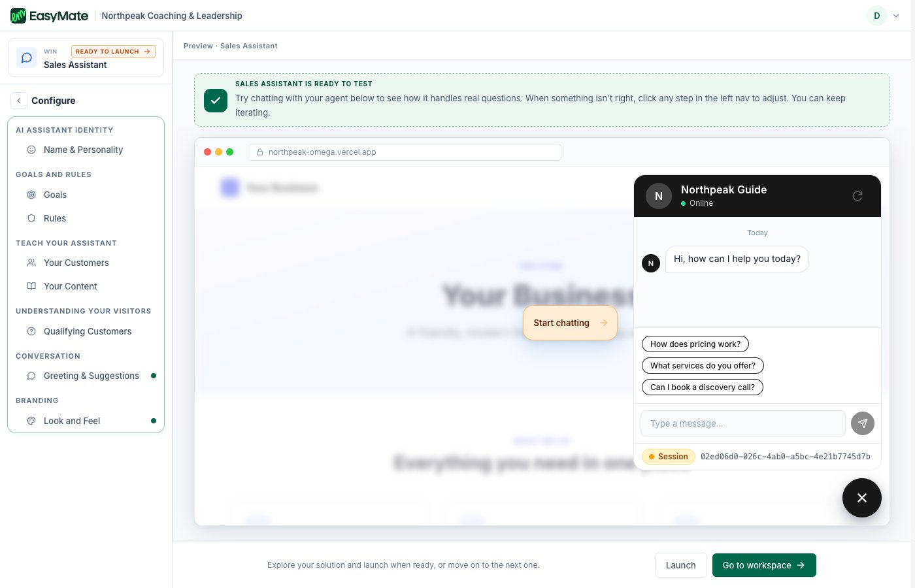The height and width of the screenshot is (588, 915).
Task: Click the Session badge
Action: click(x=669, y=457)
